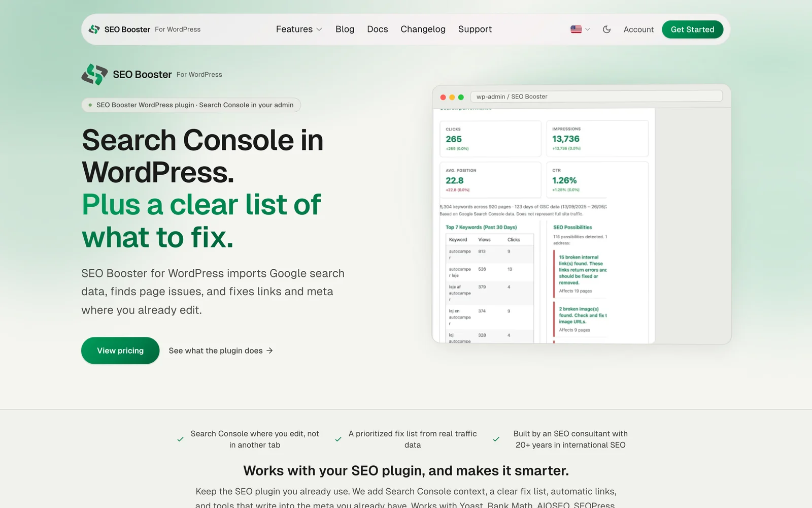Viewport: 812px width, 508px height.
Task: Select the Clicks 265 stat card
Action: click(x=490, y=139)
